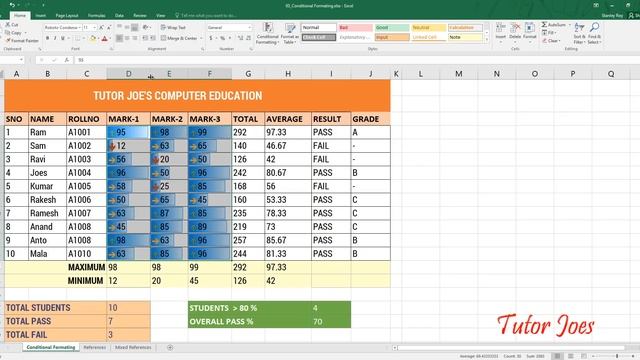Open the Clear dropdown in Editing
Screen dimensions: 640x360
[551, 41]
